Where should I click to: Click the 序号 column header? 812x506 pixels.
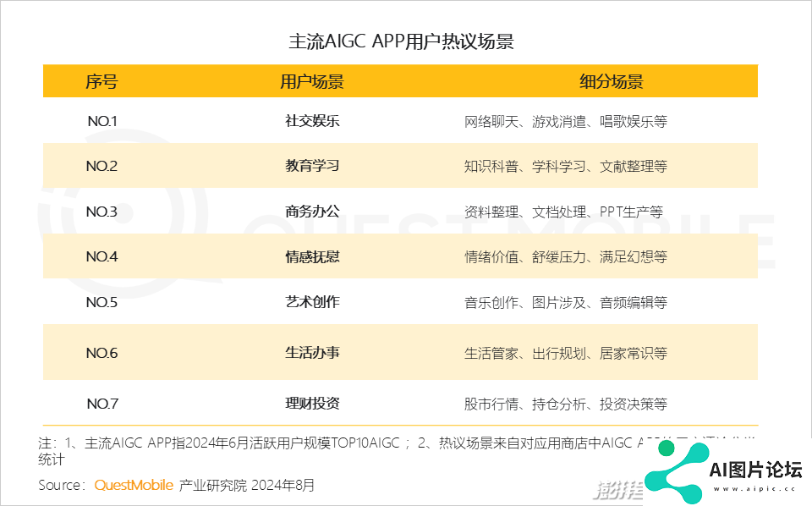pyautogui.click(x=101, y=81)
